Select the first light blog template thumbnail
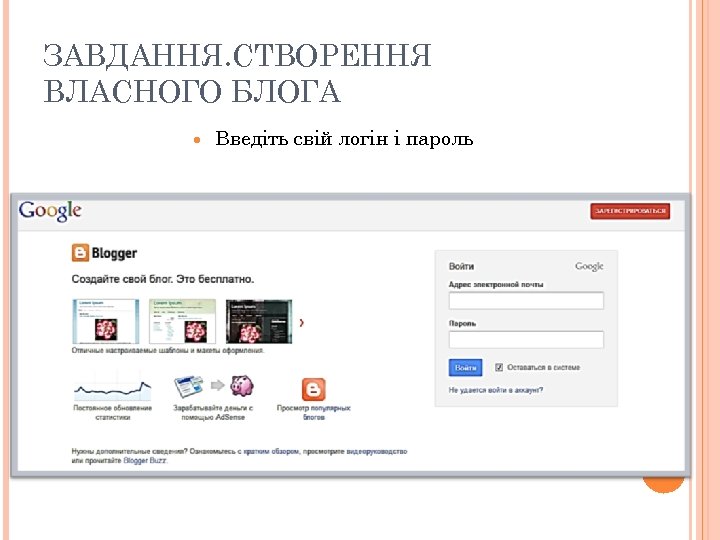The image size is (720, 540). [106, 321]
